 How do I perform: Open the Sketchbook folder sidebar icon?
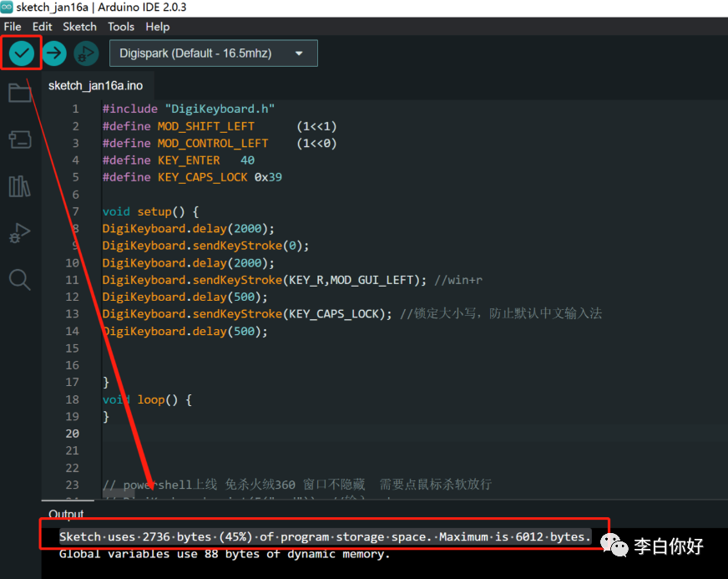(x=19, y=93)
